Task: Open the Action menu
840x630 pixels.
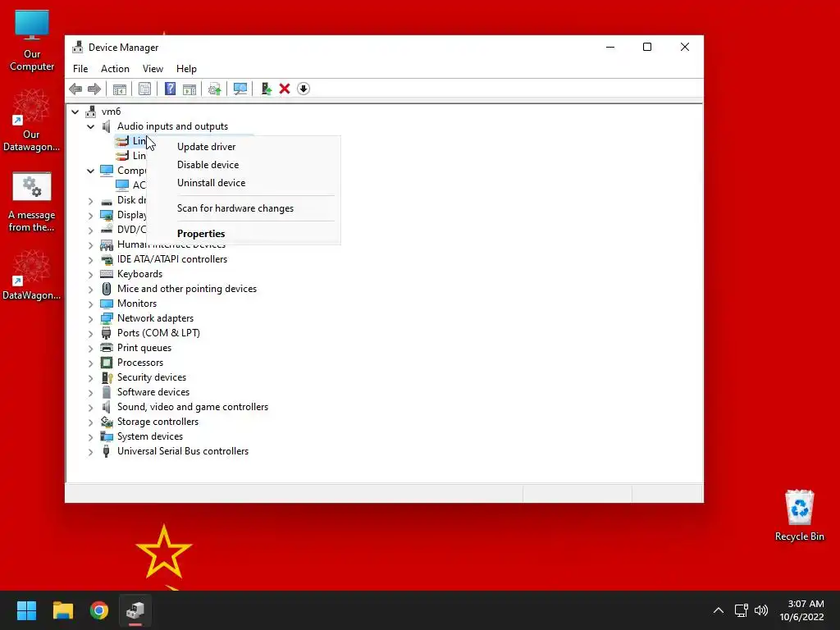Action: (x=115, y=69)
